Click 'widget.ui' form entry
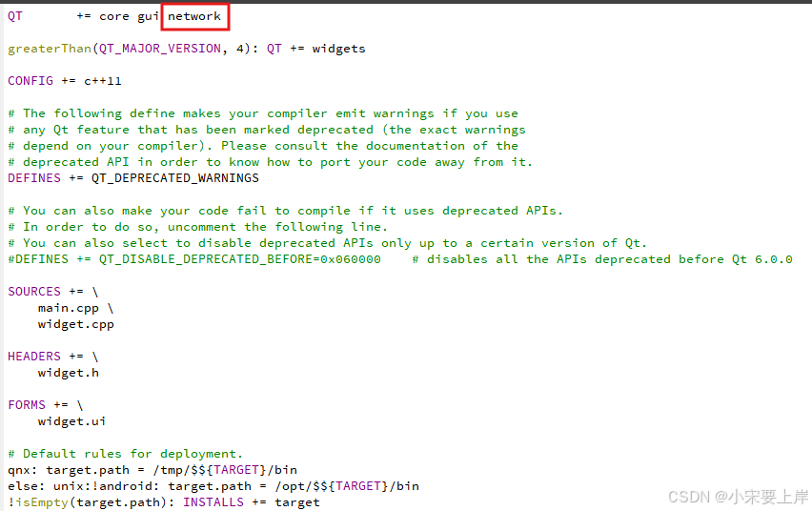This screenshot has width=812, height=511. point(72,421)
